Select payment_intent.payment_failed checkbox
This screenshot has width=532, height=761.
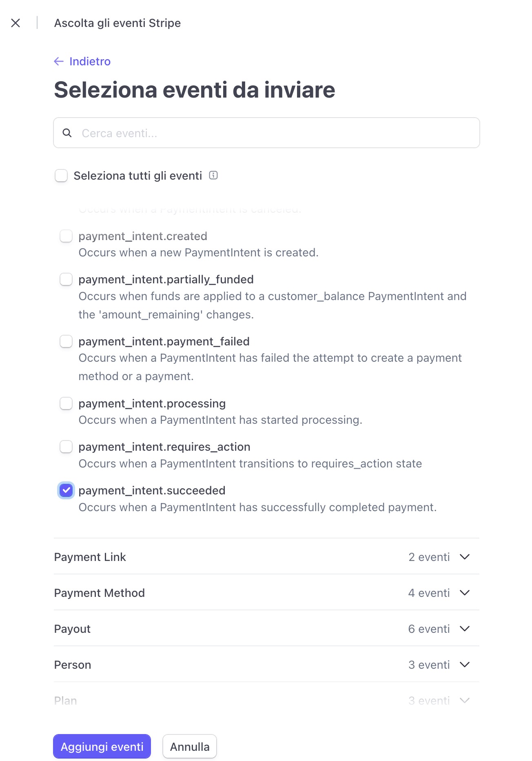click(x=66, y=341)
